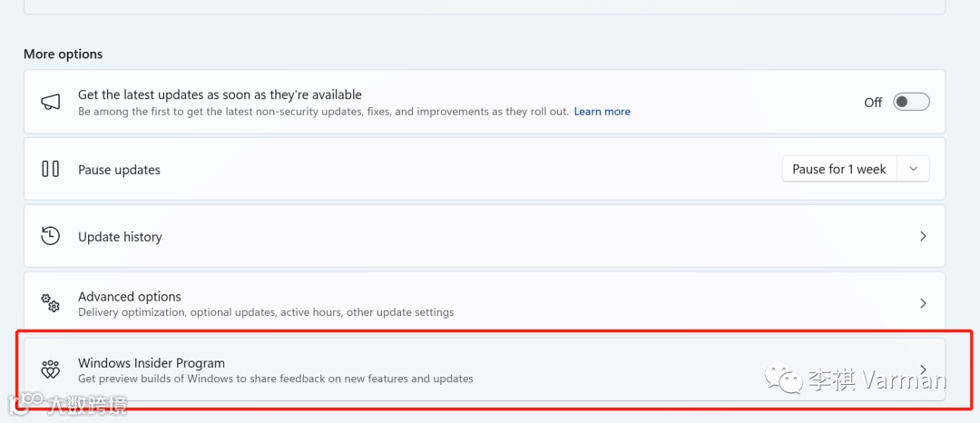Viewport: 980px width, 423px height.
Task: Expand Advanced options using its chevron
Action: tap(923, 303)
